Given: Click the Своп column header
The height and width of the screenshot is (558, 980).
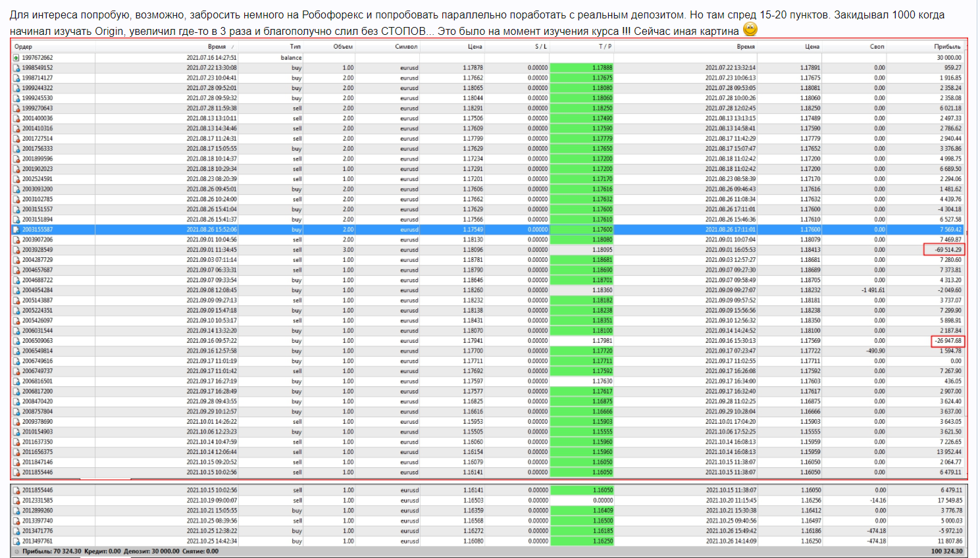Looking at the screenshot, I should click(x=877, y=47).
